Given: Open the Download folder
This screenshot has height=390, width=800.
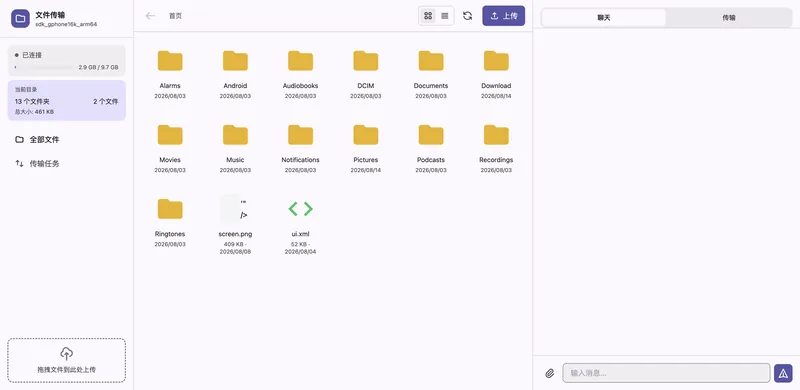Looking at the screenshot, I should tap(496, 61).
